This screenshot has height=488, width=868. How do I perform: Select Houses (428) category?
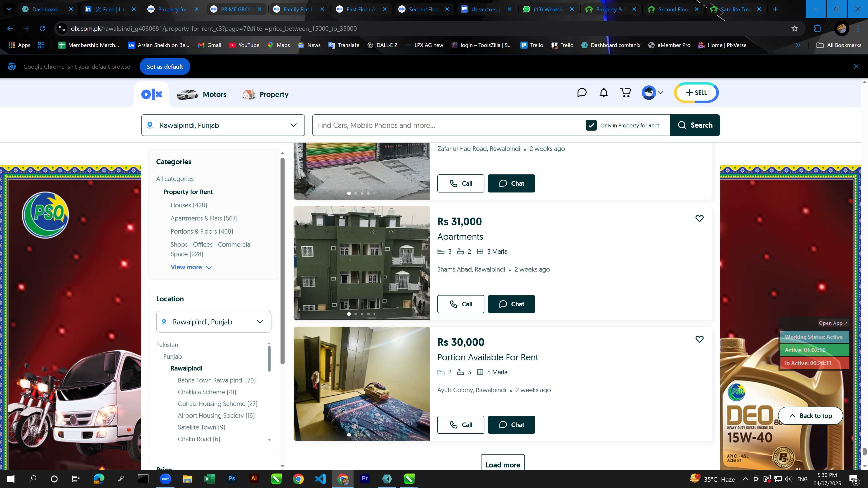[189, 205]
